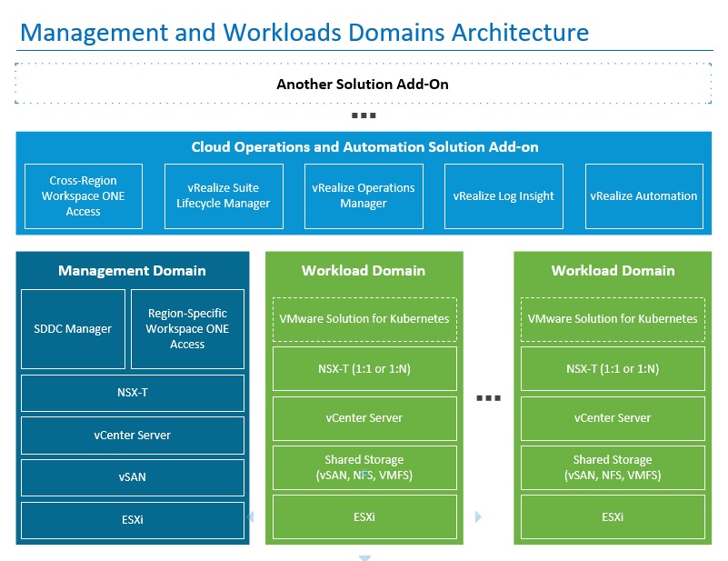Viewport: 728px width, 561px height.
Task: Click the right-pointing arrow beside first Workload Domain ESXi
Action: [478, 516]
